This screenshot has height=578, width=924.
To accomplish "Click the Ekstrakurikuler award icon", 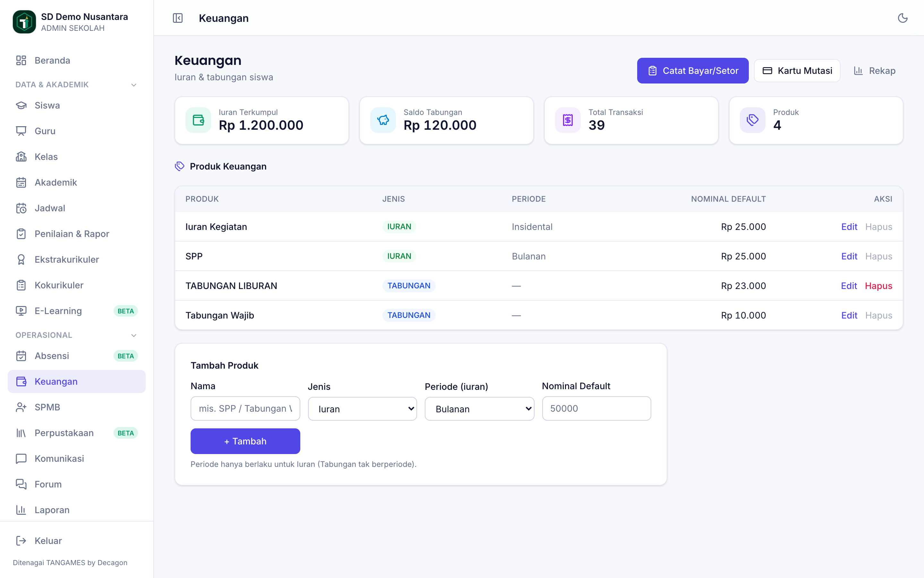I will click(x=21, y=259).
